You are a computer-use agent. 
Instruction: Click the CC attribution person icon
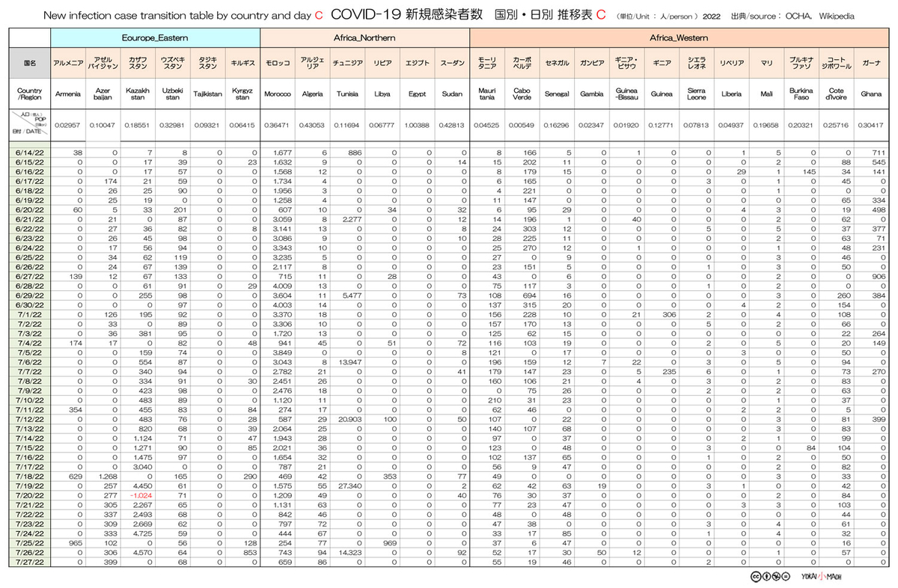coord(765,576)
